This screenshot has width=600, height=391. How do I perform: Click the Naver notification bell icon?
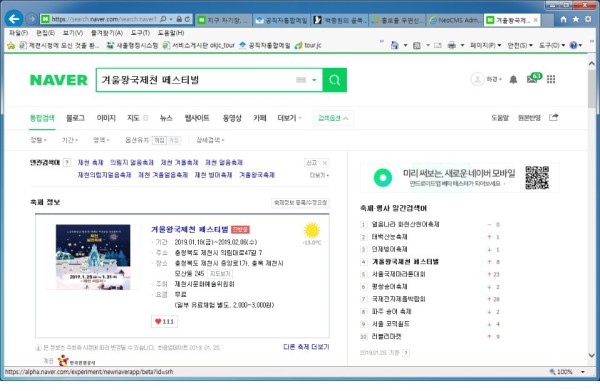click(514, 79)
